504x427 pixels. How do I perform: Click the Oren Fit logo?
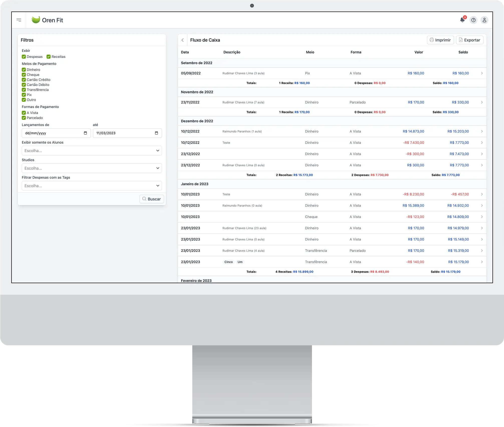[47, 20]
